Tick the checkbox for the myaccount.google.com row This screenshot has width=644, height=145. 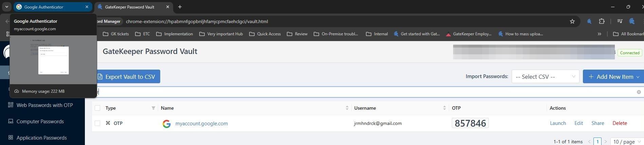(97, 123)
